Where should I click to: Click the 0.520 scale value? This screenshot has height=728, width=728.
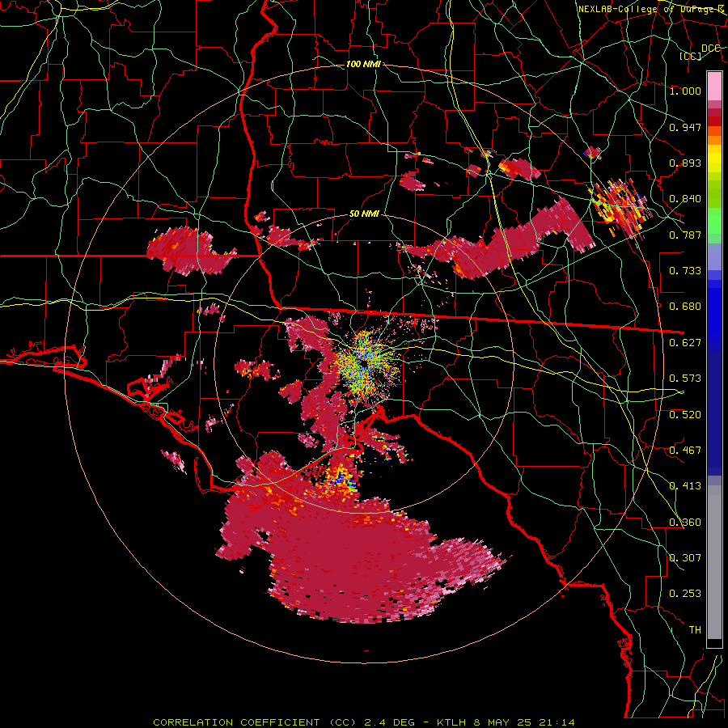tap(685, 414)
